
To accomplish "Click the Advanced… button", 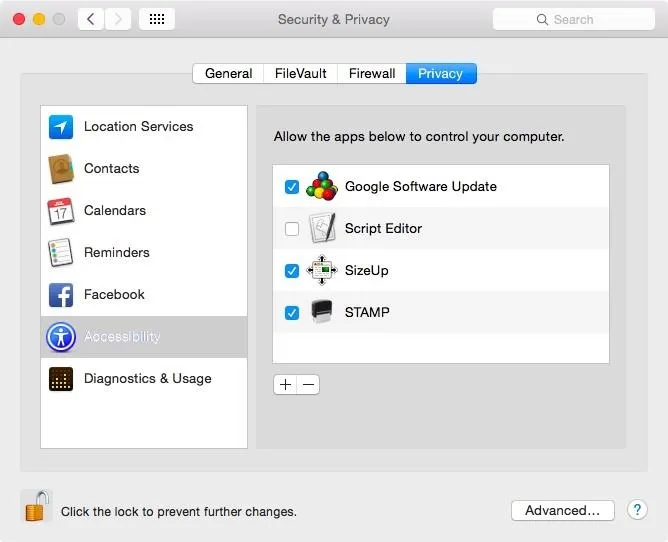I will tap(563, 510).
